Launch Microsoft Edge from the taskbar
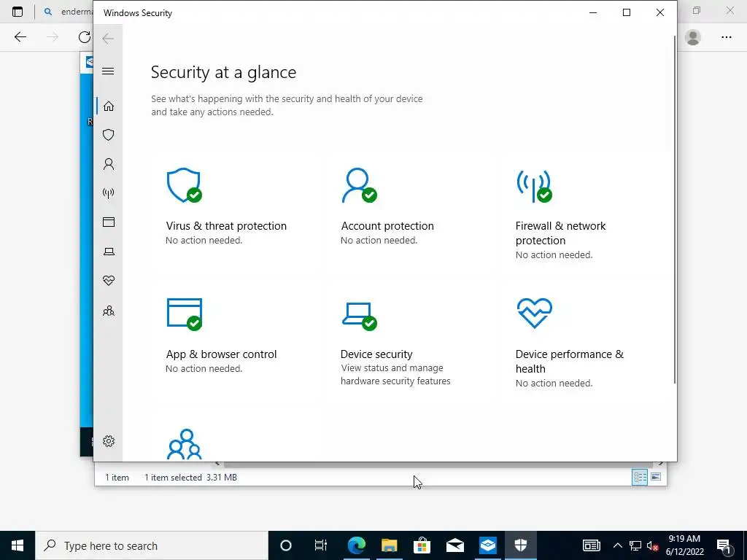This screenshot has height=560, width=747. pyautogui.click(x=356, y=545)
